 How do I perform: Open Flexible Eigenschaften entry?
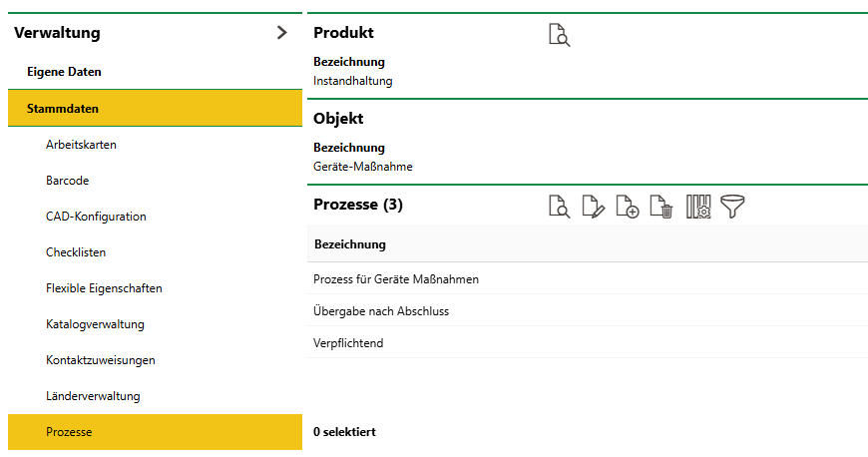104,288
